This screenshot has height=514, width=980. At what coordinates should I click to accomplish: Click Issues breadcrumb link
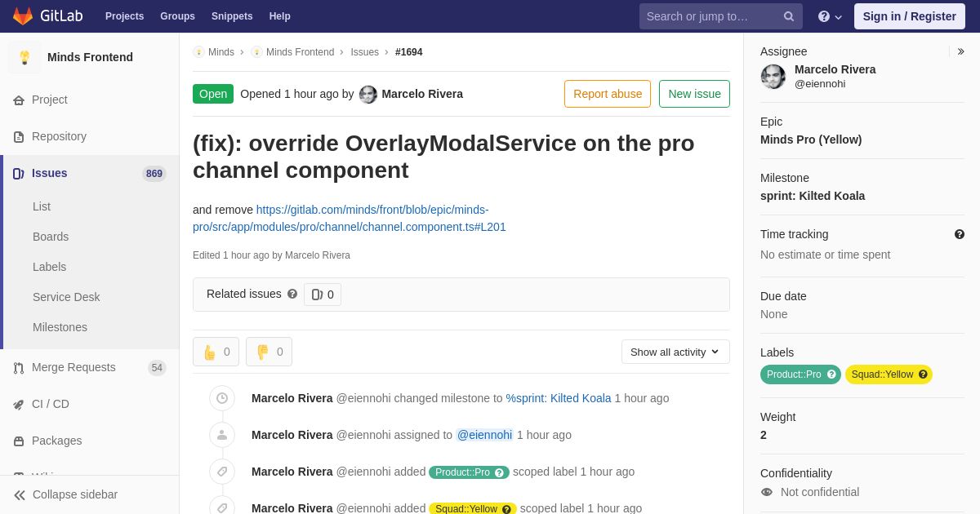364,52
